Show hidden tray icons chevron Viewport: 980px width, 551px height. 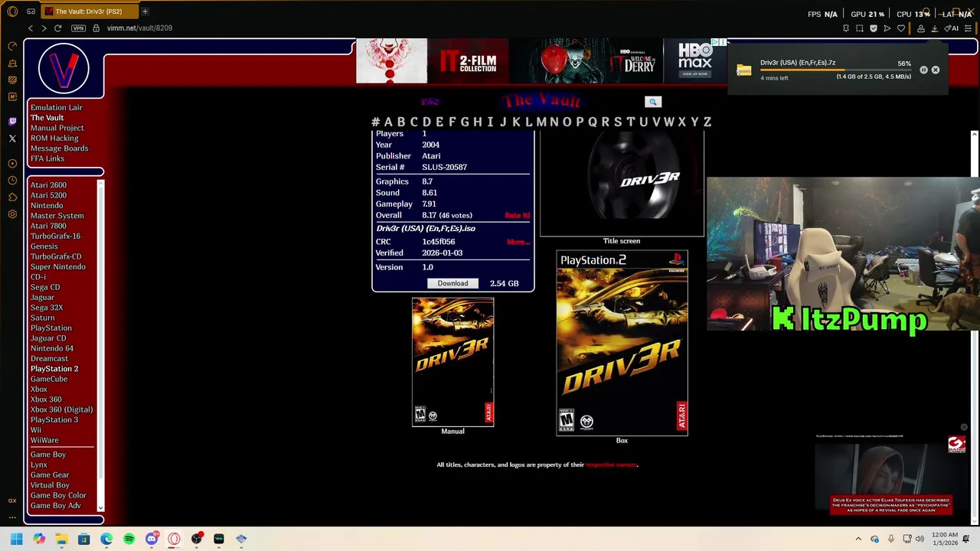tap(858, 539)
